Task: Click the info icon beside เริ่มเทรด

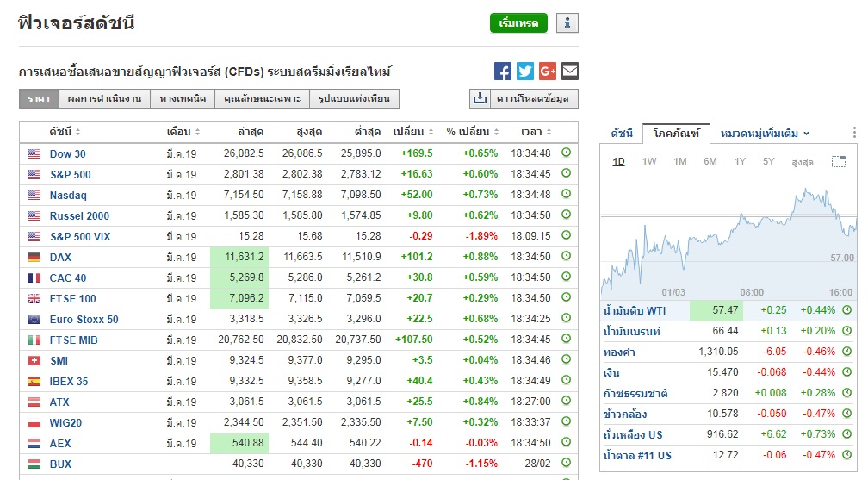Action: tap(567, 23)
